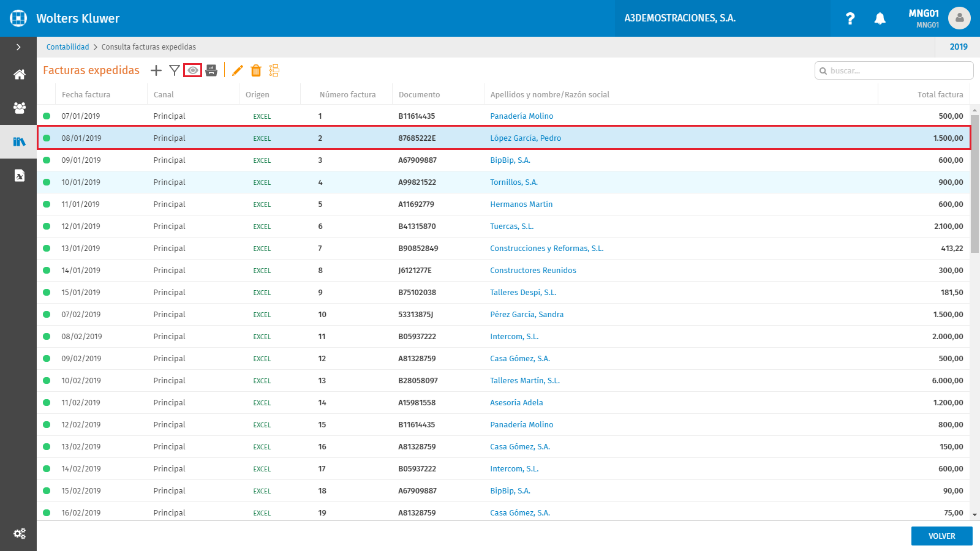Open the Tuercas, S.L. link
The image size is (980, 551).
tap(512, 226)
